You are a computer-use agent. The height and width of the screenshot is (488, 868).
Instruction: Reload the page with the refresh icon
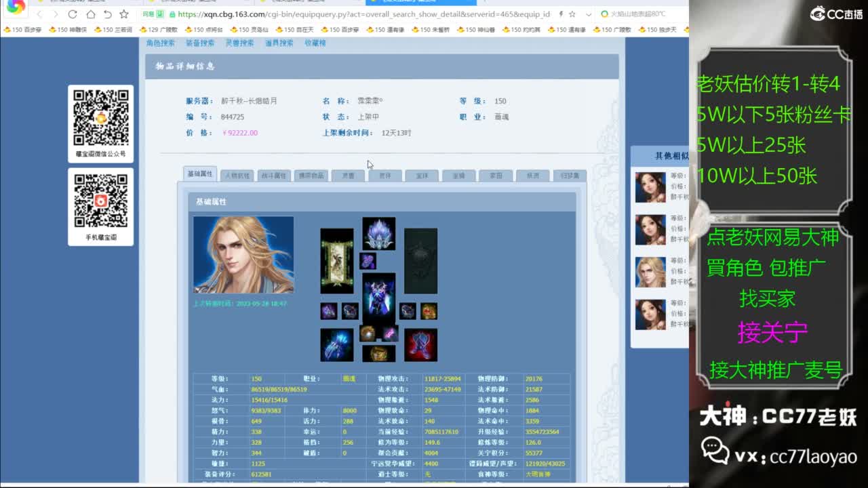[x=74, y=14]
